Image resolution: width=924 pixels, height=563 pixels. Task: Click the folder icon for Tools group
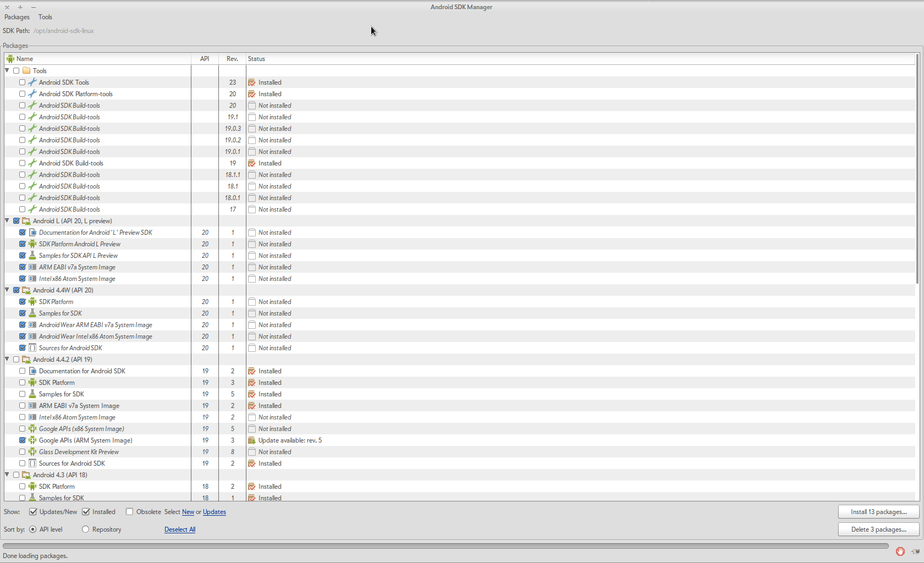26,71
